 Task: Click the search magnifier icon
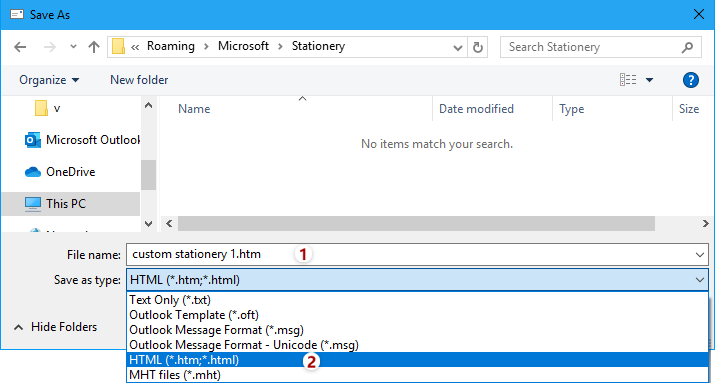coord(688,47)
